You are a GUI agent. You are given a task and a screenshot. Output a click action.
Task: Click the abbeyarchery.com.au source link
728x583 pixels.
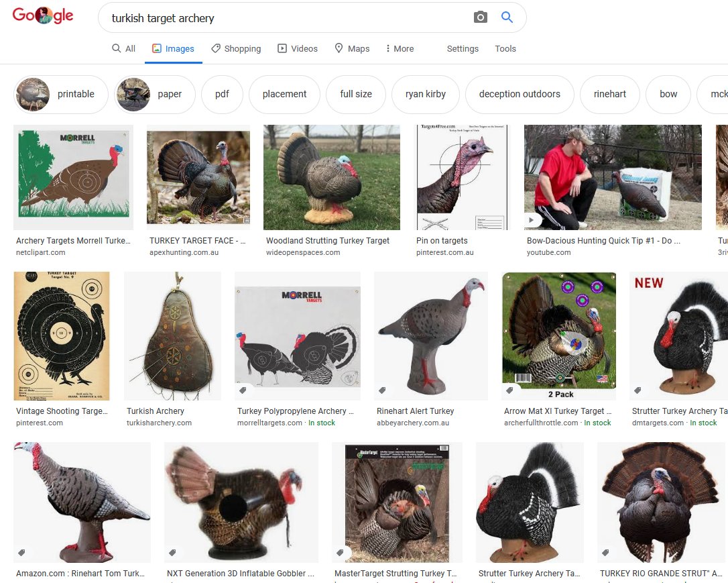(413, 423)
